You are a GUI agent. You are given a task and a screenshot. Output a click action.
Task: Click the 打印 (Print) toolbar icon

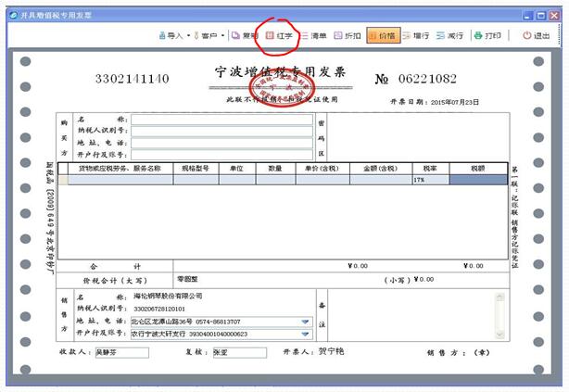coord(487,35)
